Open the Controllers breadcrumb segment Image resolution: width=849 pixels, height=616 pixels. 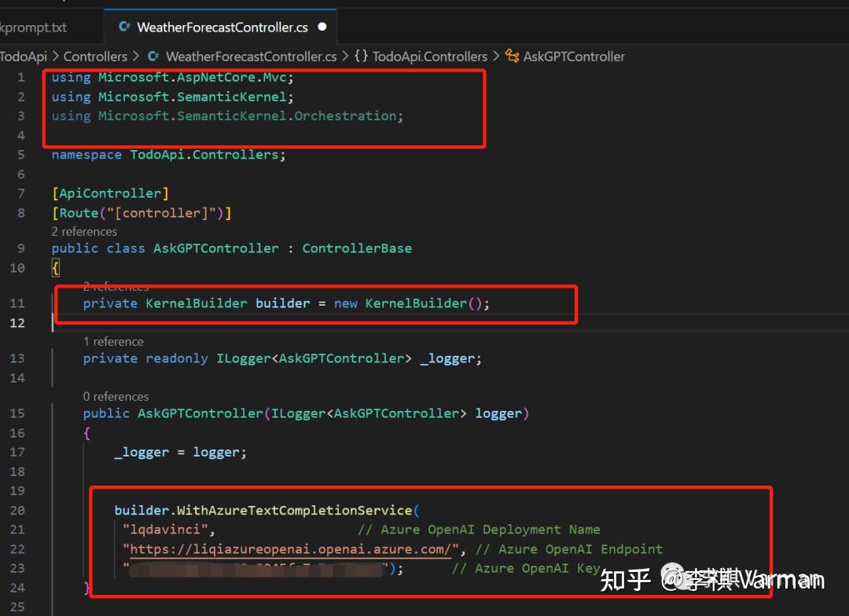(x=95, y=57)
